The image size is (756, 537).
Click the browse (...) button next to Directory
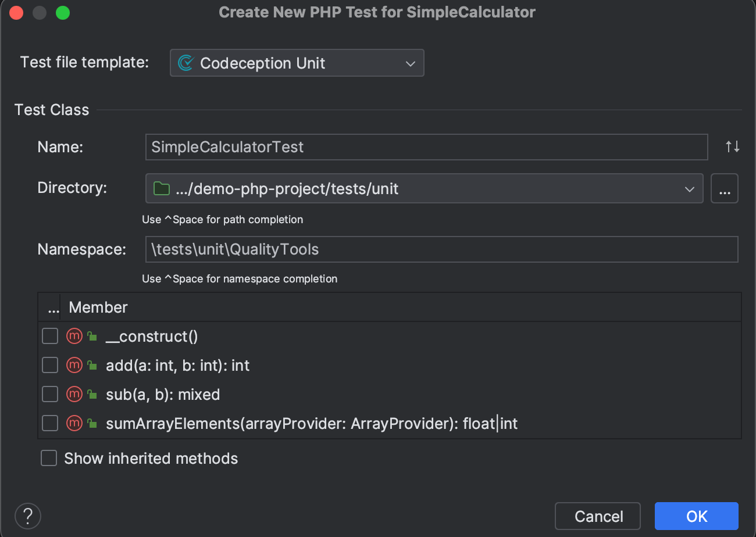(x=725, y=188)
